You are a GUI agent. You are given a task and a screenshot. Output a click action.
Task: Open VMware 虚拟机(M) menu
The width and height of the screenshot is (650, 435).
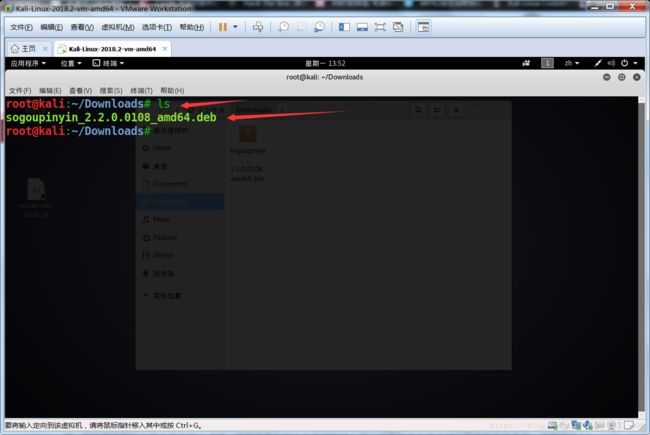pos(118,27)
